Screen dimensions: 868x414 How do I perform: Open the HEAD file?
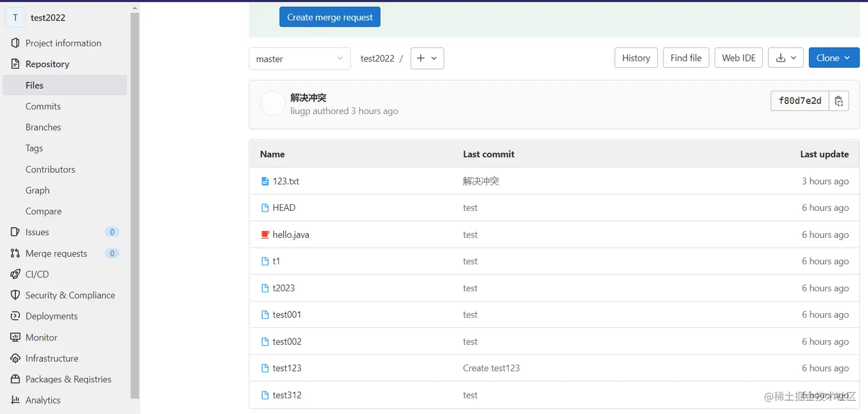284,208
